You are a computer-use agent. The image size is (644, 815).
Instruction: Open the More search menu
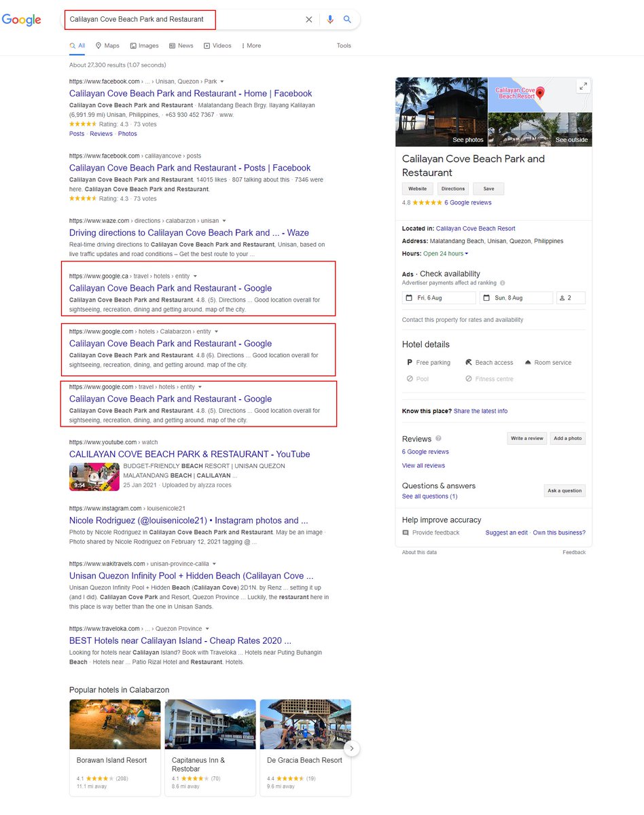(x=251, y=46)
